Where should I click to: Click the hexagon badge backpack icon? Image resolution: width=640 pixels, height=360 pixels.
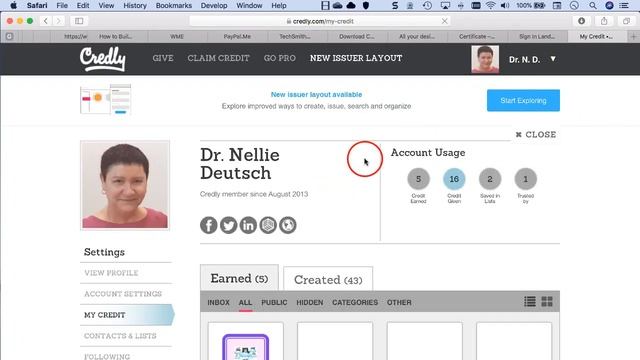(268, 225)
